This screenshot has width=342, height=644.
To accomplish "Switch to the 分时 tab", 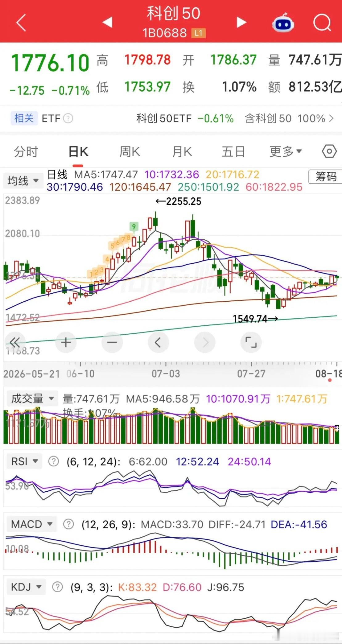I will 26,152.
